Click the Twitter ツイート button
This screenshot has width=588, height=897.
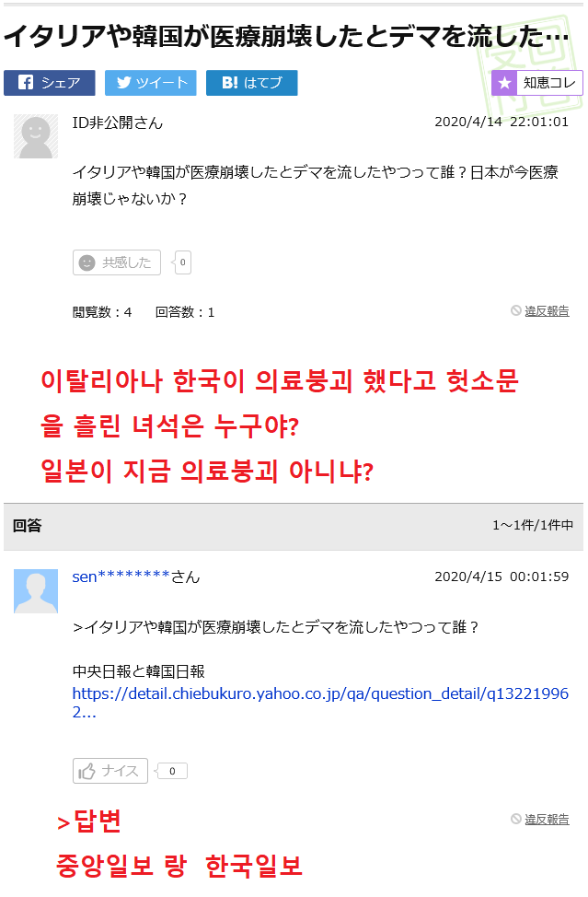click(150, 83)
